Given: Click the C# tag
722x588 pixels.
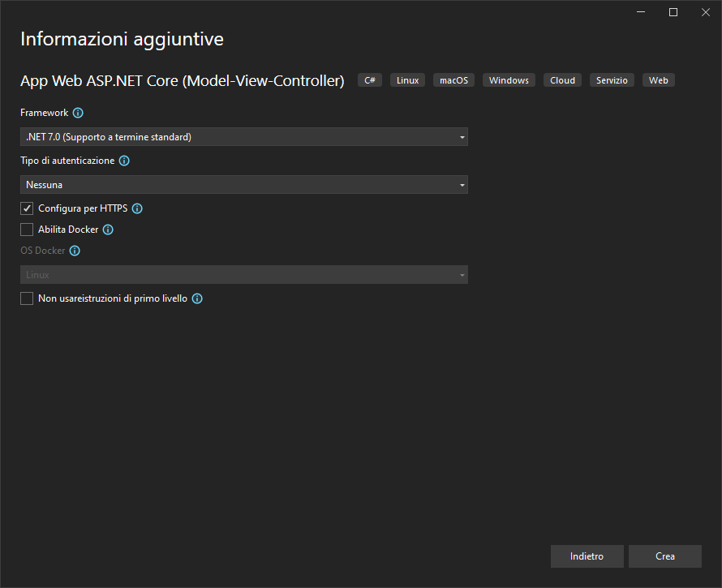Looking at the screenshot, I should click(x=370, y=80).
